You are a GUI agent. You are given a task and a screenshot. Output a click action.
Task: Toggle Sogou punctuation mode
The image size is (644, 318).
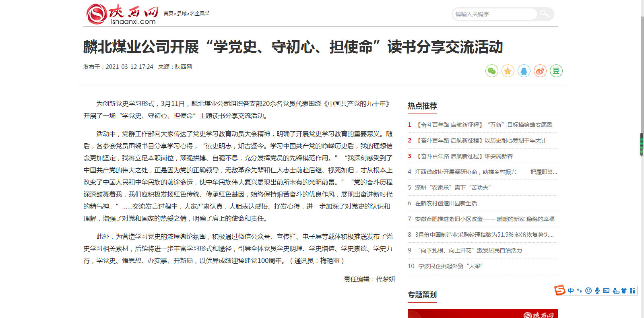tap(580, 291)
